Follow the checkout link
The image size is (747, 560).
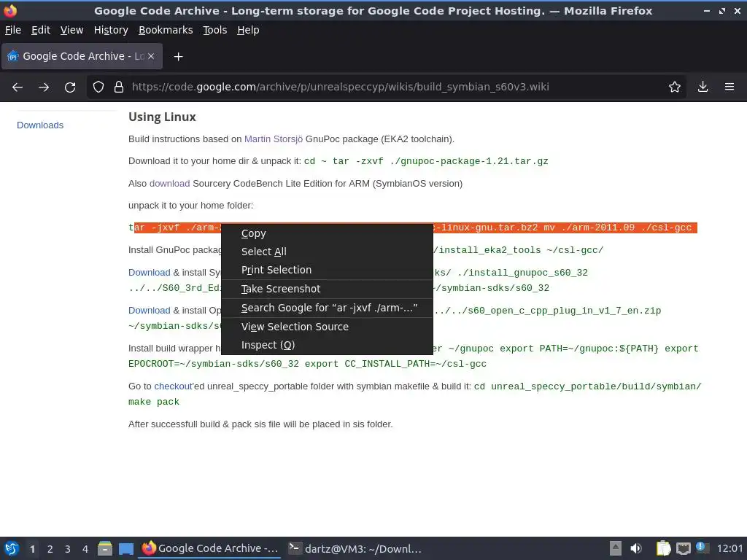tap(173, 386)
